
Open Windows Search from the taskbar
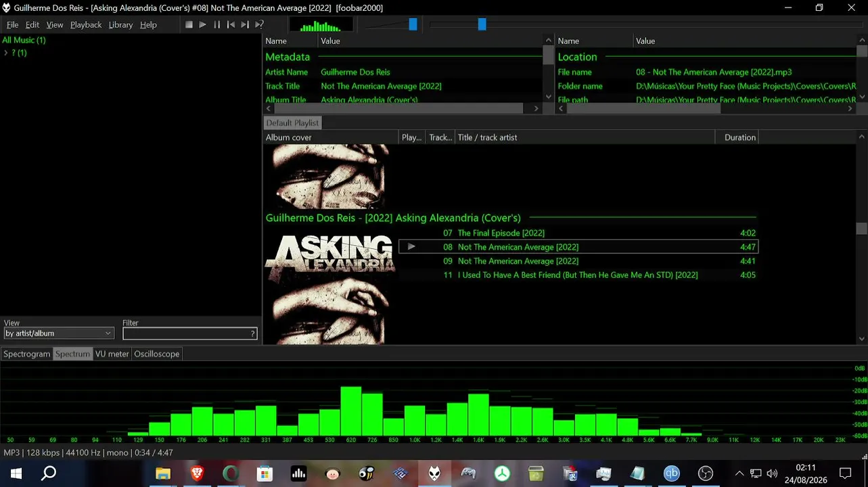[x=49, y=473]
